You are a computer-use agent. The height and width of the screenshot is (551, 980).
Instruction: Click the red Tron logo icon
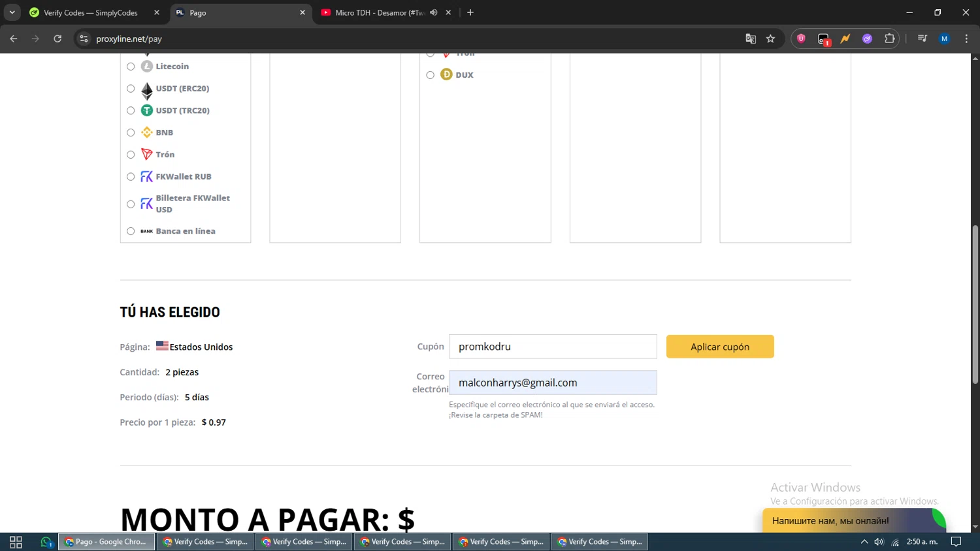(x=147, y=155)
